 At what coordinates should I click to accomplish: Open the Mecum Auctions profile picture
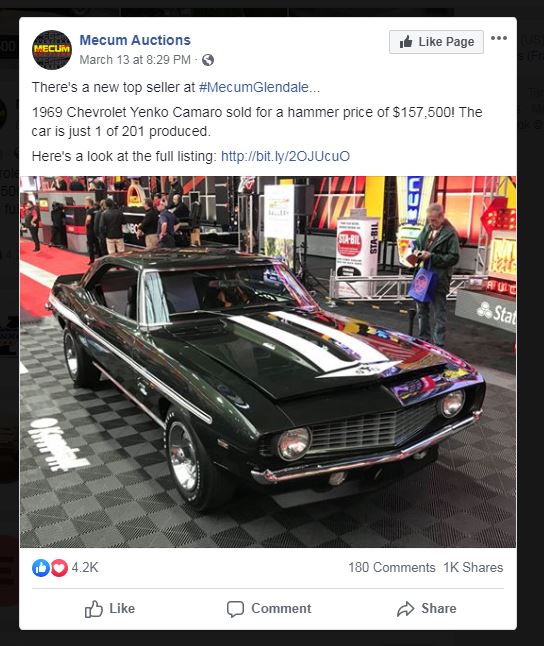click(52, 50)
